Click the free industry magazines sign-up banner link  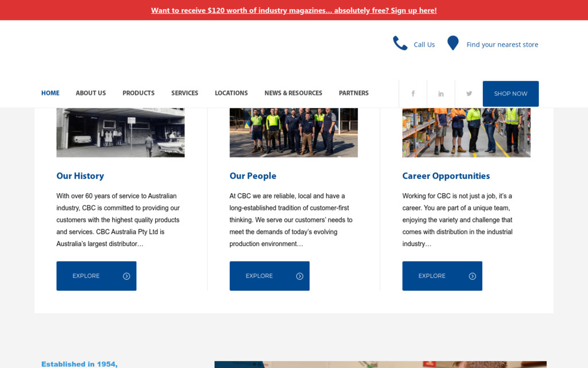coord(293,10)
